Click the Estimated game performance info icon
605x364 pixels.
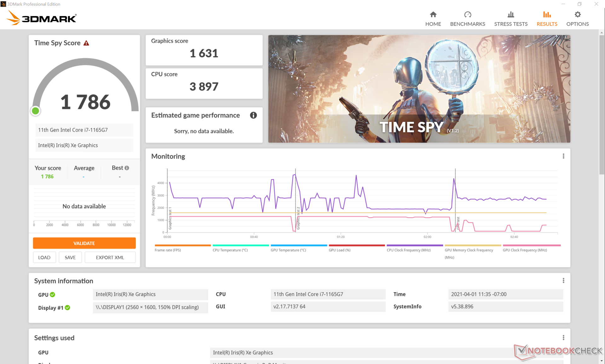pyautogui.click(x=253, y=115)
